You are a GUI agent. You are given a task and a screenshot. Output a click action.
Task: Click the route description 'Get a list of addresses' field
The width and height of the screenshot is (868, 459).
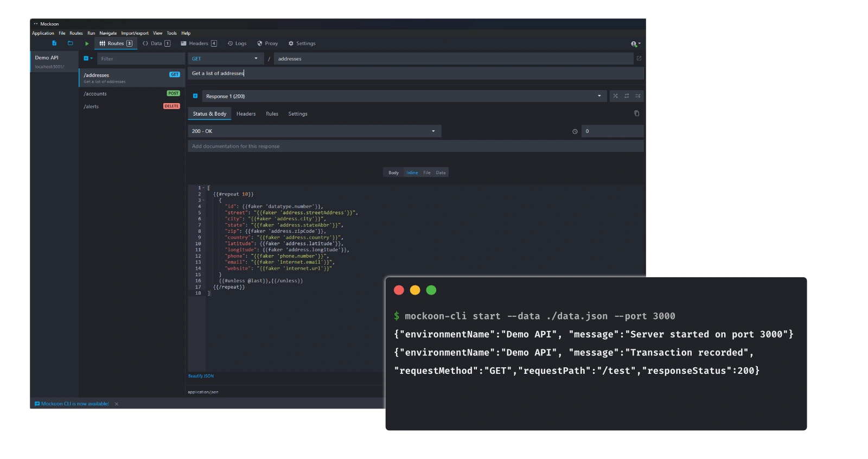click(x=416, y=73)
